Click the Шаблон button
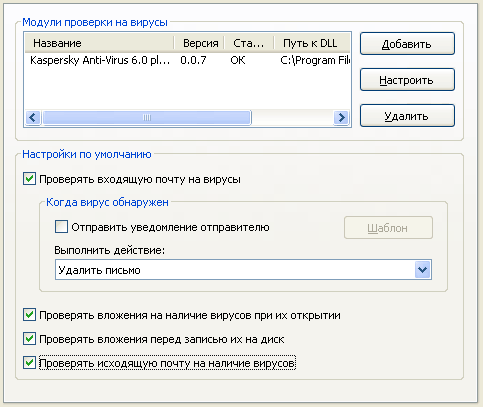 [x=388, y=228]
